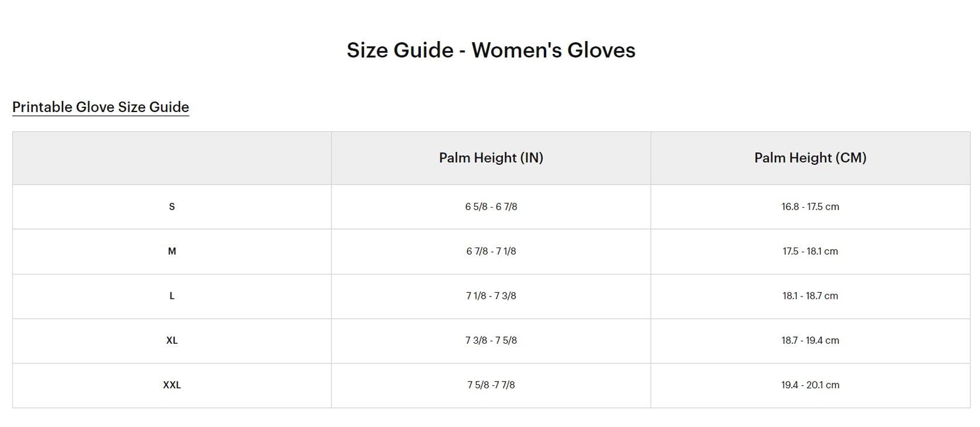Image resolution: width=980 pixels, height=427 pixels.
Task: Click the 17.5 - 18.1 cm cell
Action: (x=810, y=251)
